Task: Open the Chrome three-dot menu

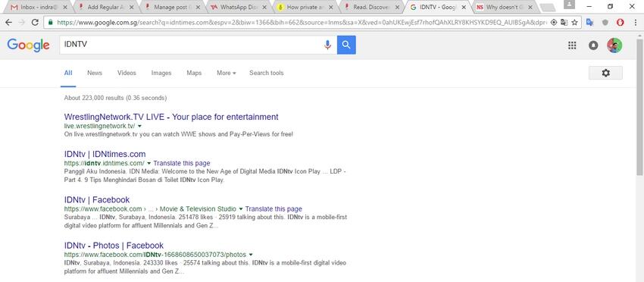Action: (x=636, y=22)
